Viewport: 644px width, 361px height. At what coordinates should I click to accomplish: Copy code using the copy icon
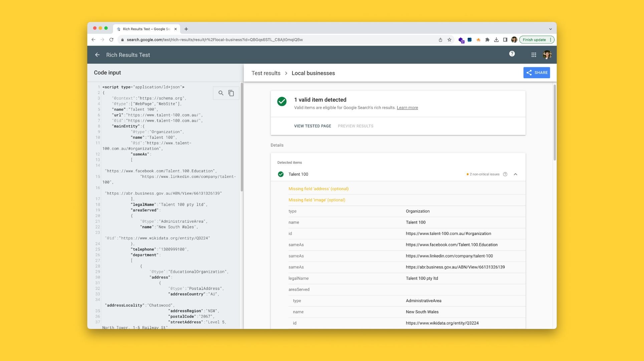231,93
